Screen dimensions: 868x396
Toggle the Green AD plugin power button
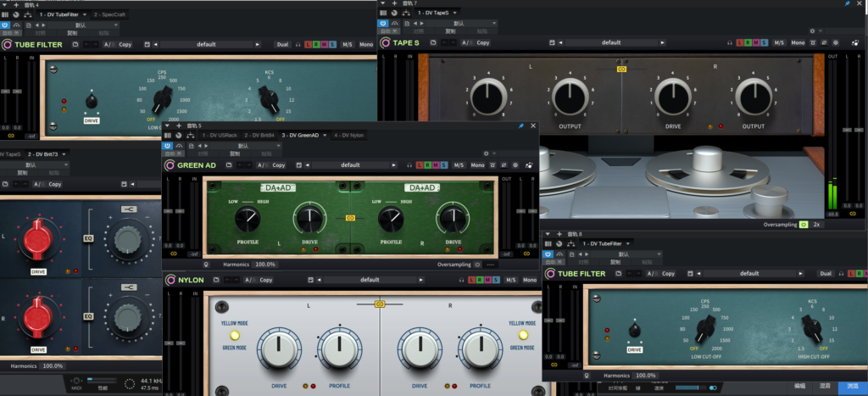click(168, 145)
